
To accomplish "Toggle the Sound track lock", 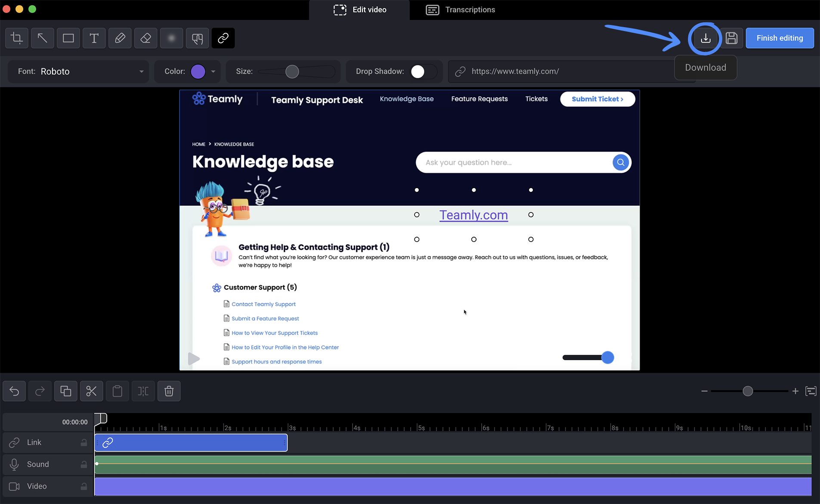I will [x=84, y=464].
